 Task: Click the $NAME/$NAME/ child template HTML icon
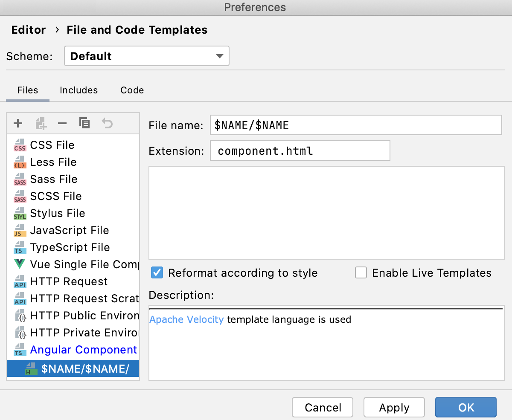31,369
